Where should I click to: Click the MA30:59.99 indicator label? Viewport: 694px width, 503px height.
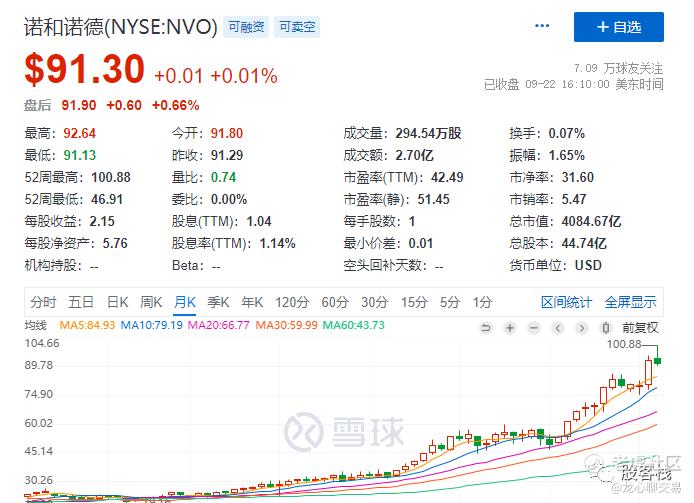287,325
